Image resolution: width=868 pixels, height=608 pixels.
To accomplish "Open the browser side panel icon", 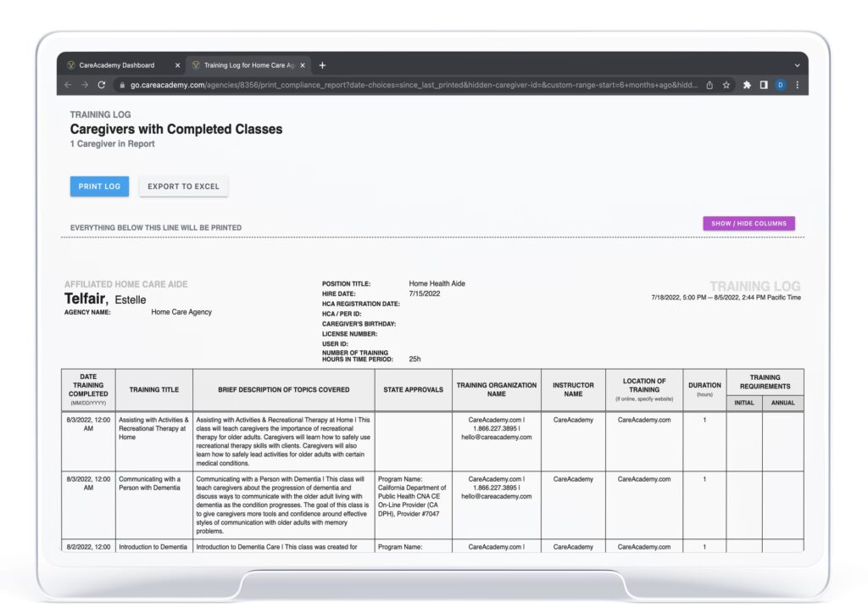I will [x=764, y=85].
